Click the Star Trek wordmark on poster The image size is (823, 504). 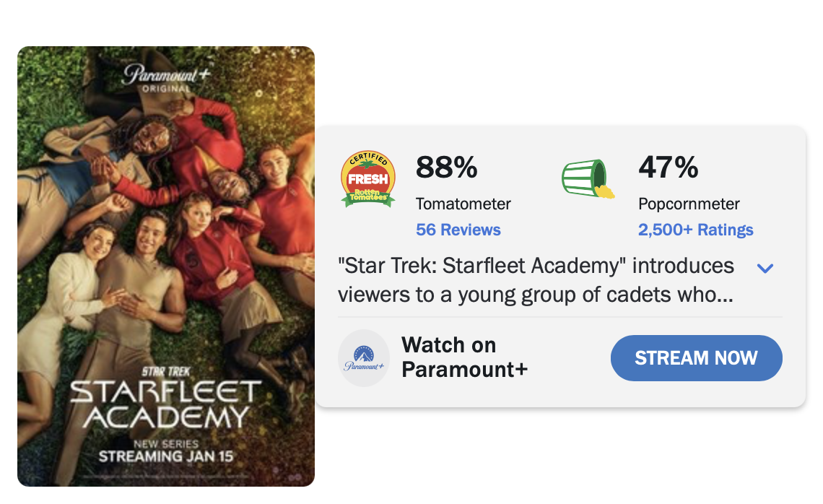click(x=166, y=372)
